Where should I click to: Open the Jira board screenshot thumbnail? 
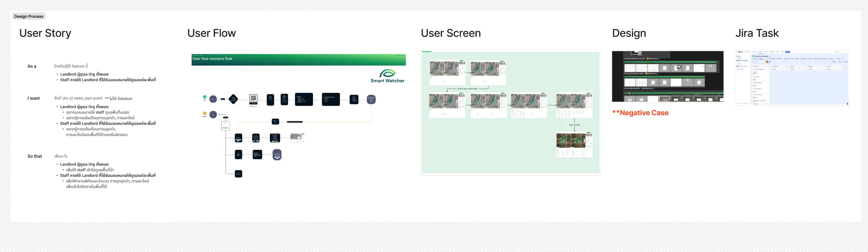(x=792, y=78)
